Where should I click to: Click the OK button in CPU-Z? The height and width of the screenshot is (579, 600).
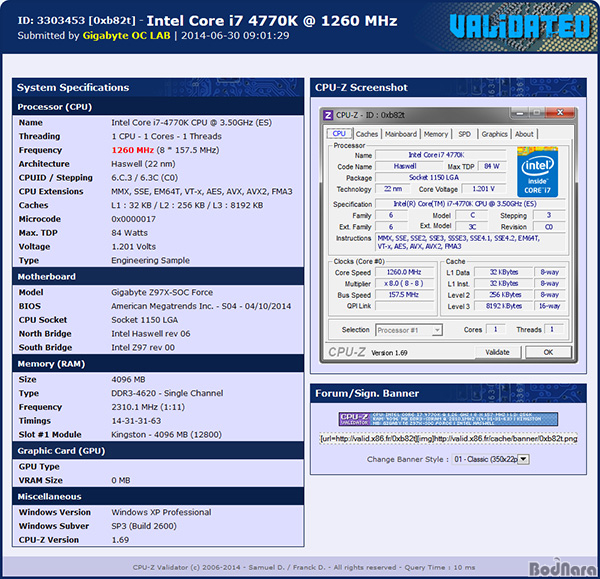548,352
